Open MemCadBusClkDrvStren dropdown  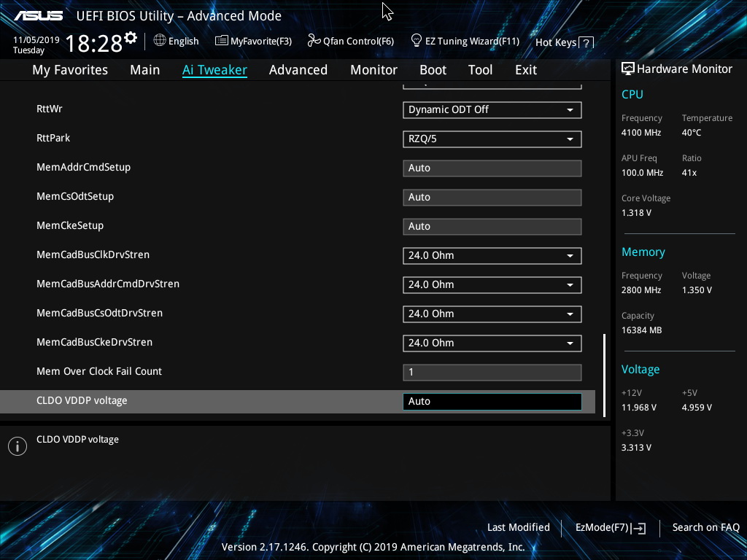click(492, 255)
